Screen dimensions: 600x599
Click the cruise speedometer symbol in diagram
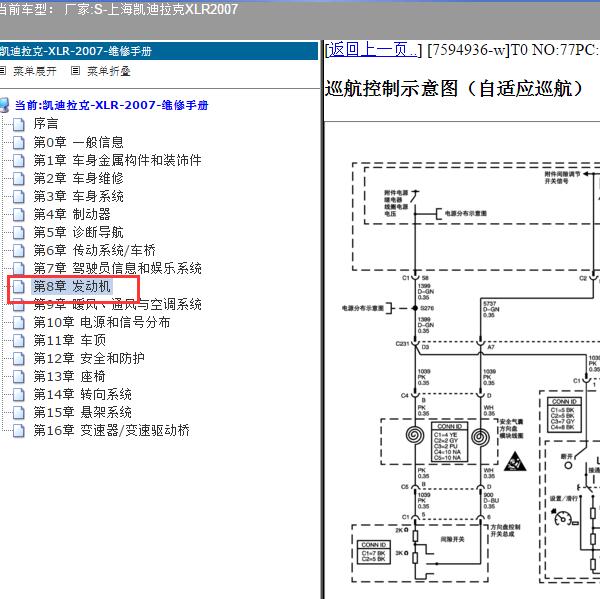pyautogui.click(x=565, y=517)
